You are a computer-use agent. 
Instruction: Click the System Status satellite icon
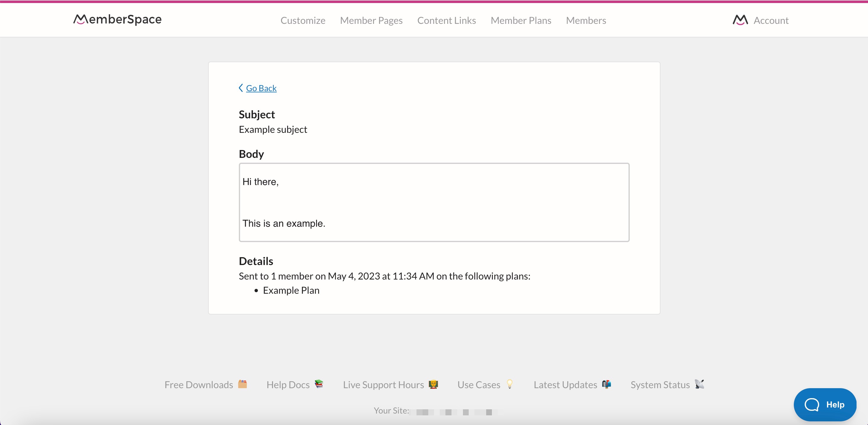pos(700,384)
